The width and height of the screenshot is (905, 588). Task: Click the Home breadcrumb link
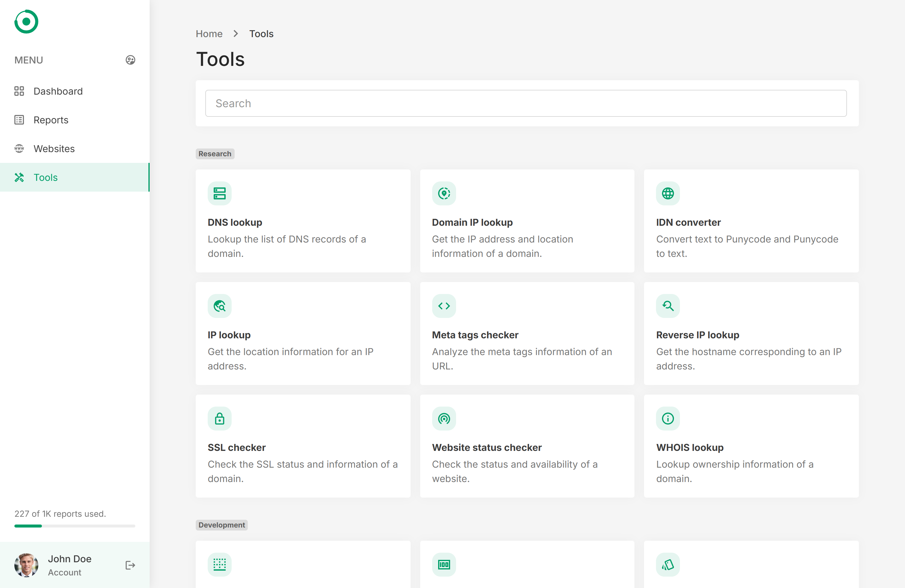click(x=209, y=34)
